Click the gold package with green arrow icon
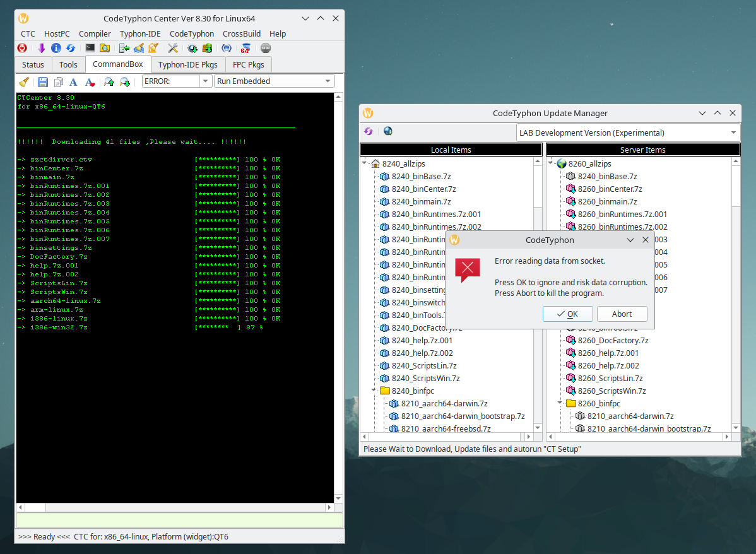This screenshot has width=756, height=554. pyautogui.click(x=207, y=48)
